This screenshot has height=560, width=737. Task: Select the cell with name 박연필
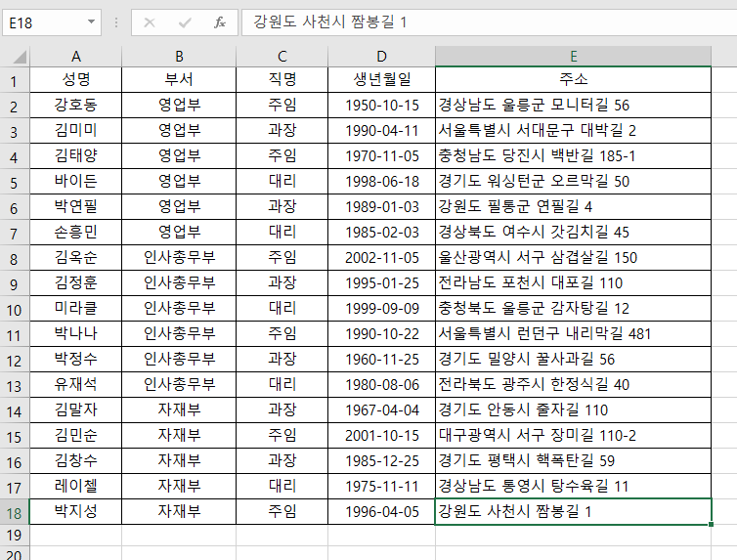pos(75,206)
